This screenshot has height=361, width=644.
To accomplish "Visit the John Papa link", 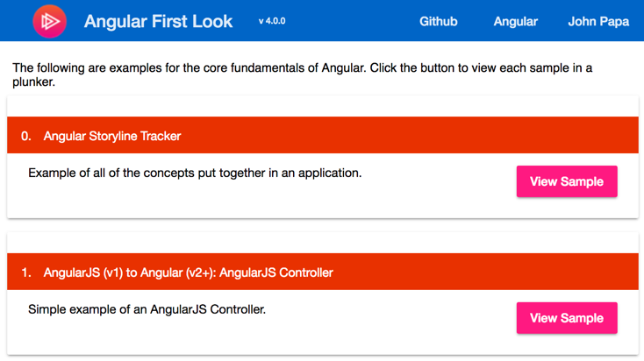I will [598, 21].
